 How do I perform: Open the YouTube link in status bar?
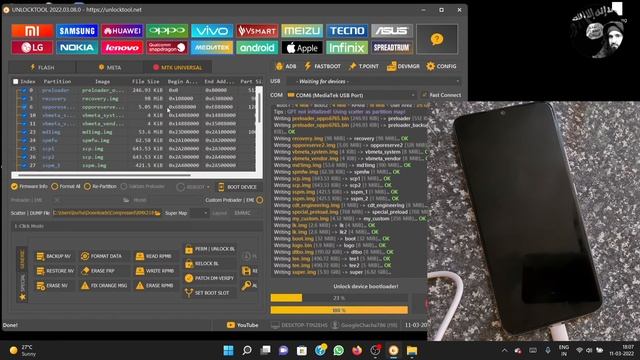coord(242,325)
